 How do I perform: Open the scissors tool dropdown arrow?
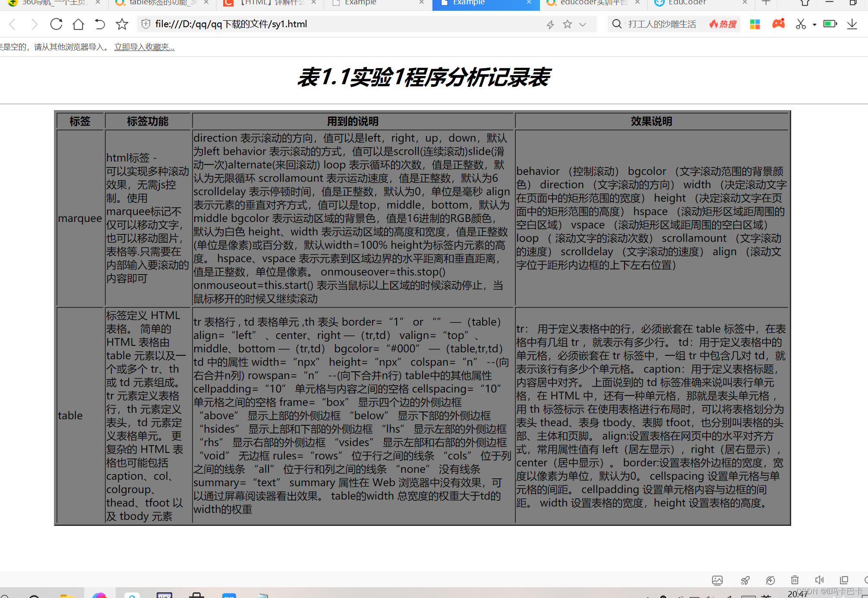[x=815, y=25]
